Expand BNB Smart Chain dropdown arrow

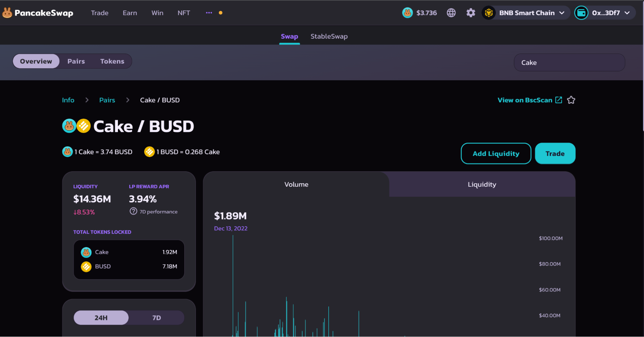tap(562, 13)
